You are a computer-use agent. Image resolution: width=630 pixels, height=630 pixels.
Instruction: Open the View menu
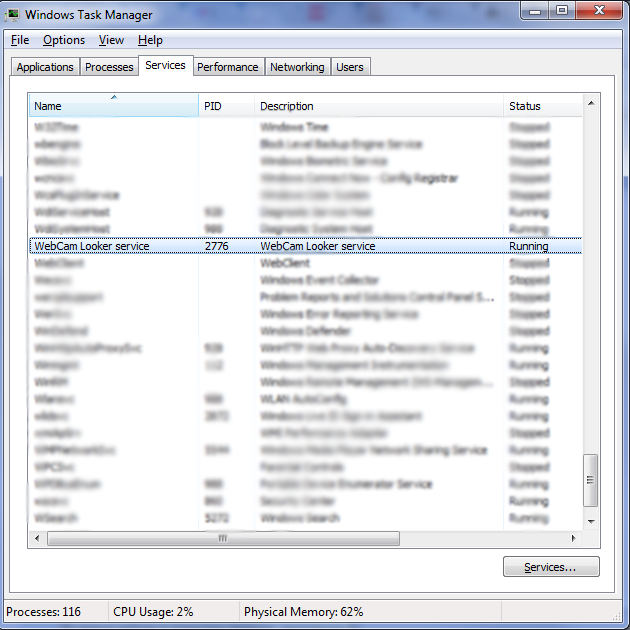[111, 40]
